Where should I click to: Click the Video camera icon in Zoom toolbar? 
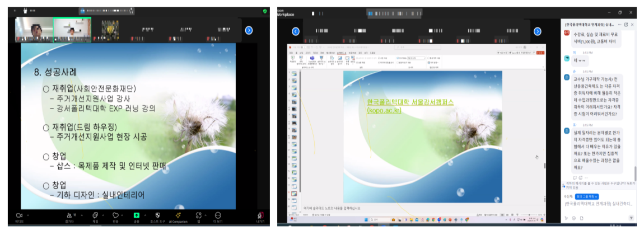(18, 215)
